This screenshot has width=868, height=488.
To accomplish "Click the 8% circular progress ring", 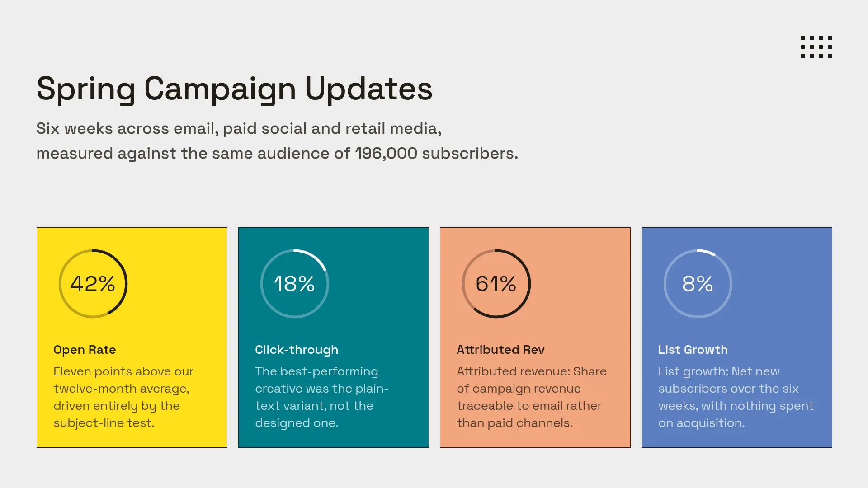I will 698,284.
